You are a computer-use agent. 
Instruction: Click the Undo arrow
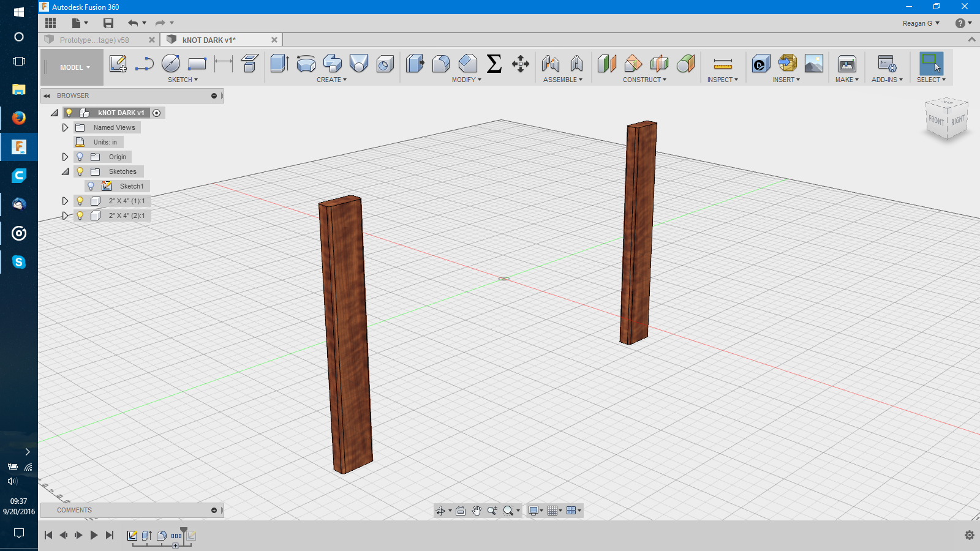(x=133, y=23)
